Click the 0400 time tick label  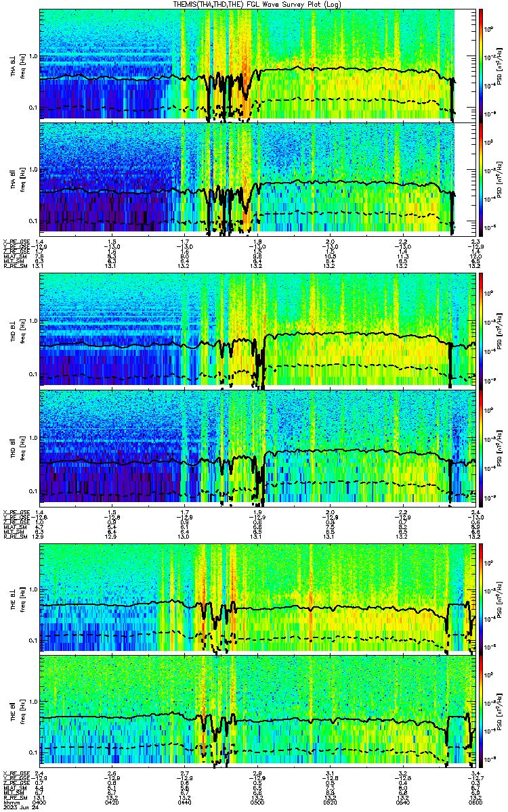click(39, 802)
